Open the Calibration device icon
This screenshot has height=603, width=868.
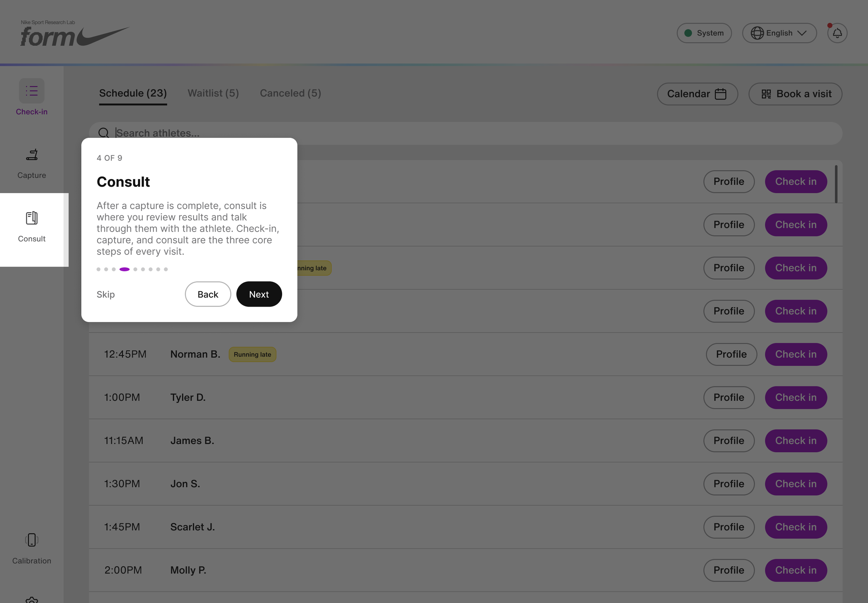click(x=32, y=540)
